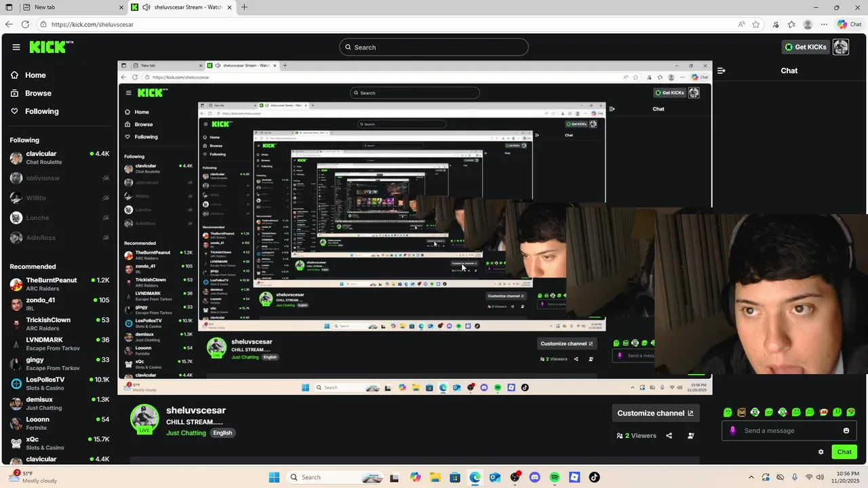Open zondo_41 recommended channel

coord(60,304)
